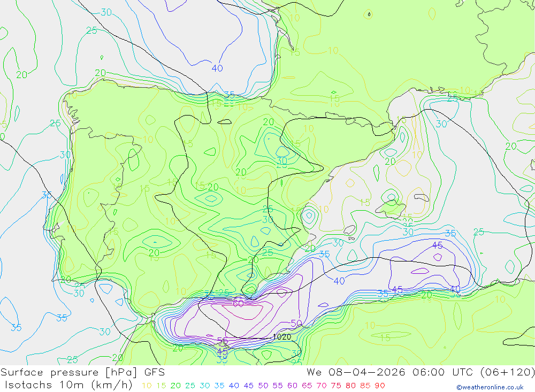This screenshot has width=535, height=392.
Task: Click the weatheronline.co.uk link
Action: point(490,387)
